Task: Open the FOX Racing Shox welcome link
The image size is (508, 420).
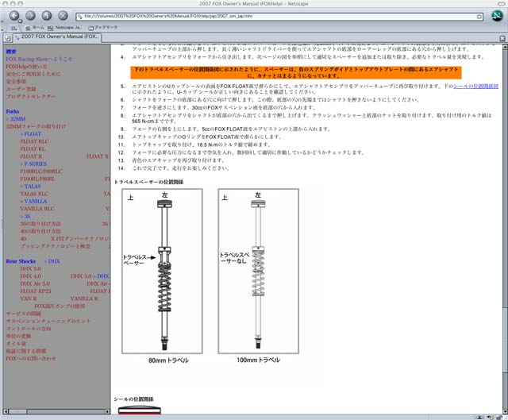Action: [39, 59]
